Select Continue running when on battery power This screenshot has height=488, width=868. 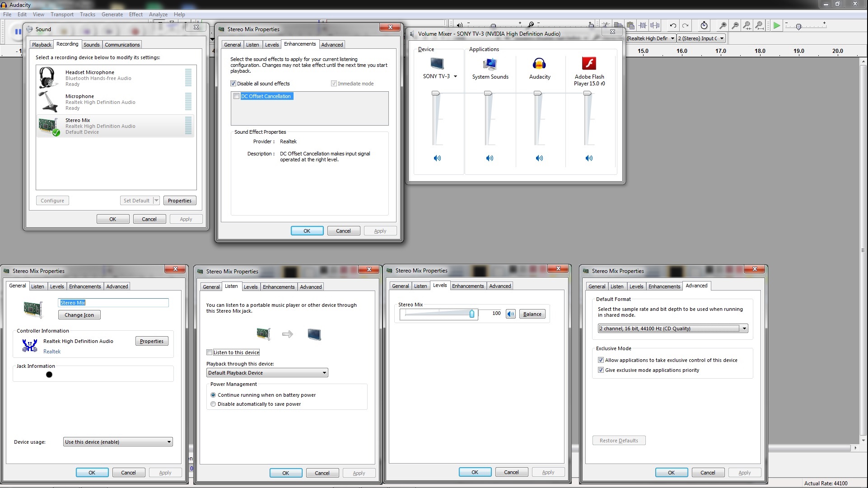click(213, 395)
